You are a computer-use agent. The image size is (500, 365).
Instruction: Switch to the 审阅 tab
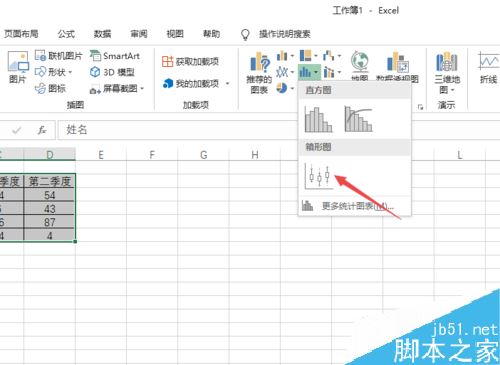tap(139, 34)
